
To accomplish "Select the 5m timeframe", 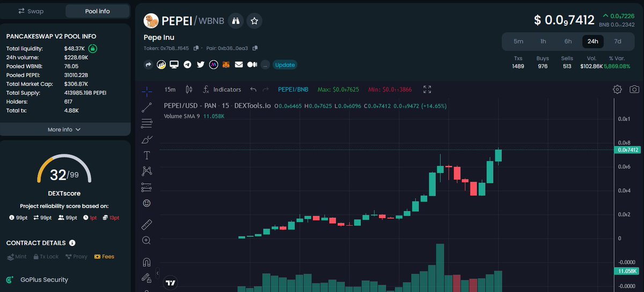I will pyautogui.click(x=518, y=41).
